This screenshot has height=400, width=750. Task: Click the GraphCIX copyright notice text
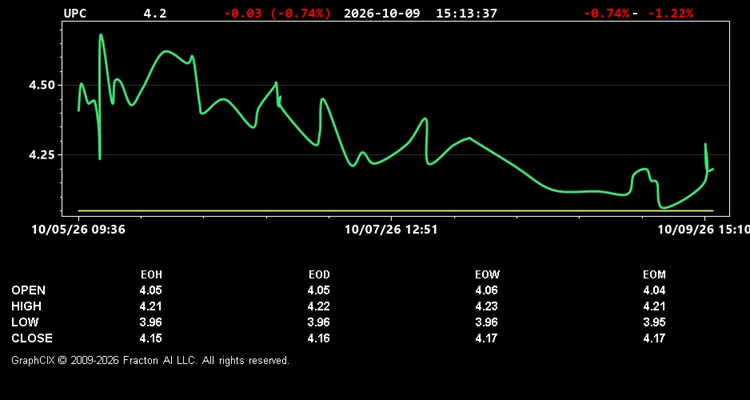coord(150,360)
